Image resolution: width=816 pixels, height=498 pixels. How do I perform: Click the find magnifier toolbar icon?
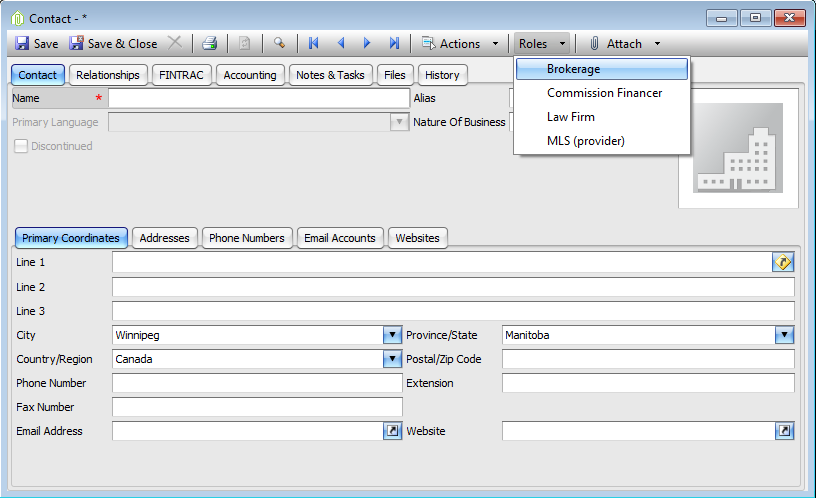(x=279, y=43)
